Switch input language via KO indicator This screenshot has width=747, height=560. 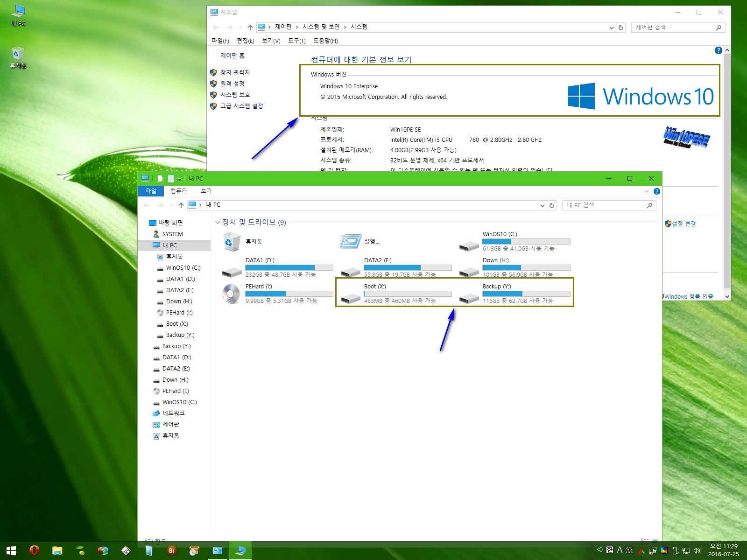pyautogui.click(x=599, y=550)
